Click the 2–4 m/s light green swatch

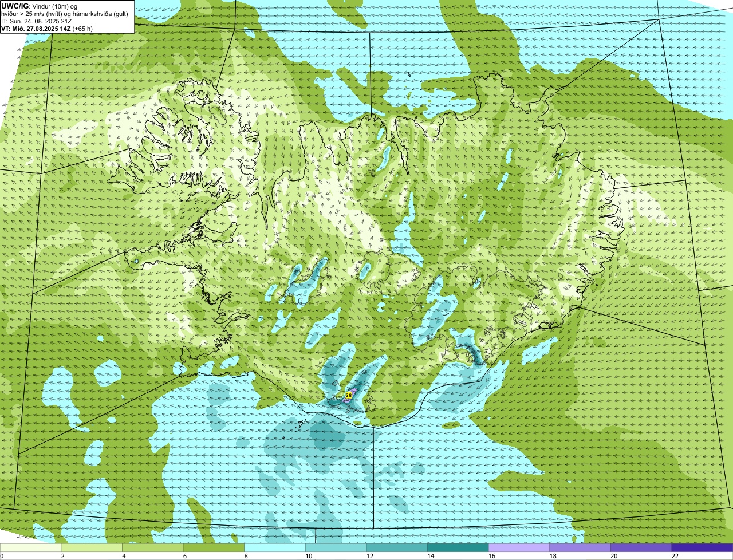coord(92,548)
